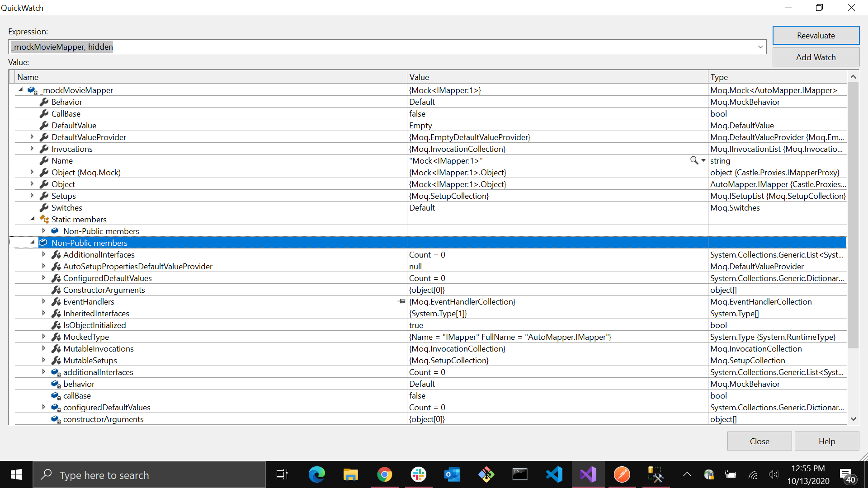Select the Object row with AutoMapper.IMapper type
The width and height of the screenshot is (868, 488).
[431, 184]
